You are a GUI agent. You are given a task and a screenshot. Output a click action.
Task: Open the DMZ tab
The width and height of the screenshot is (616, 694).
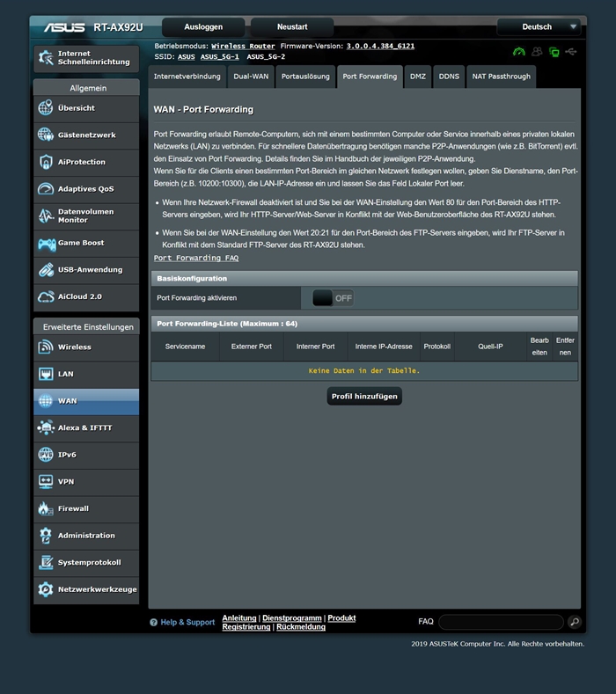pos(418,77)
